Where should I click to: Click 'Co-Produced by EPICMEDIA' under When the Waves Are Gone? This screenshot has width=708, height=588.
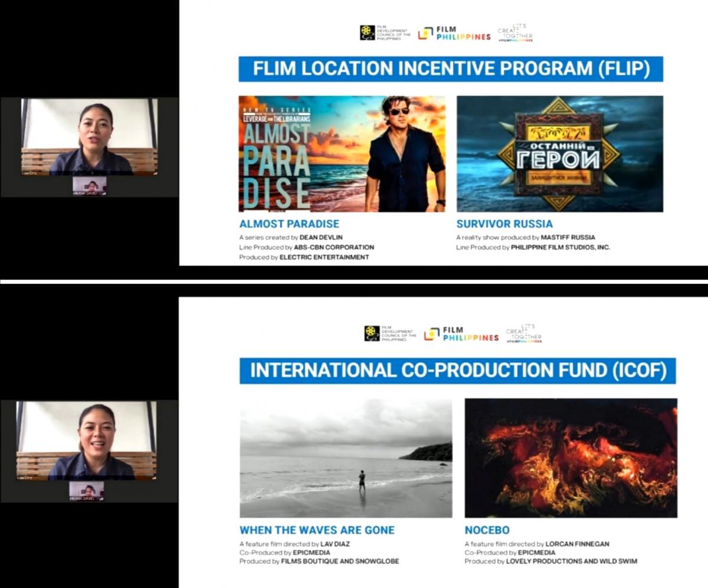[284, 553]
